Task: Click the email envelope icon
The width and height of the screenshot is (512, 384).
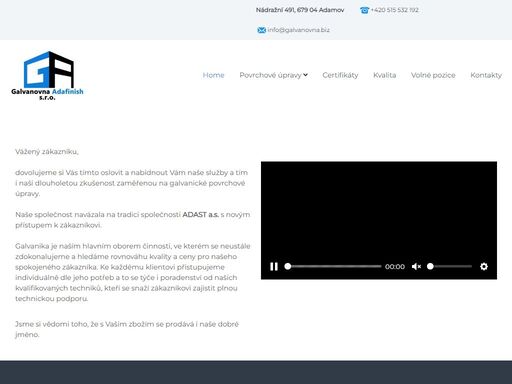Action: [x=262, y=30]
